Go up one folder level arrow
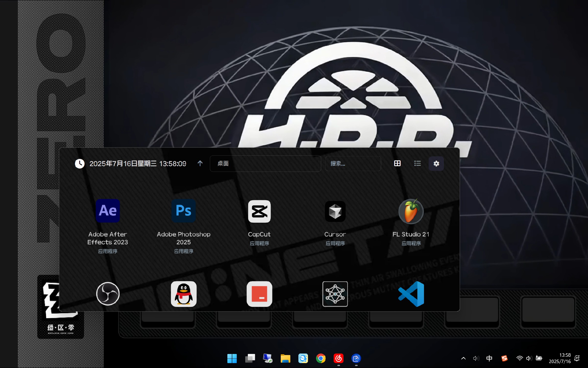 pyautogui.click(x=200, y=163)
